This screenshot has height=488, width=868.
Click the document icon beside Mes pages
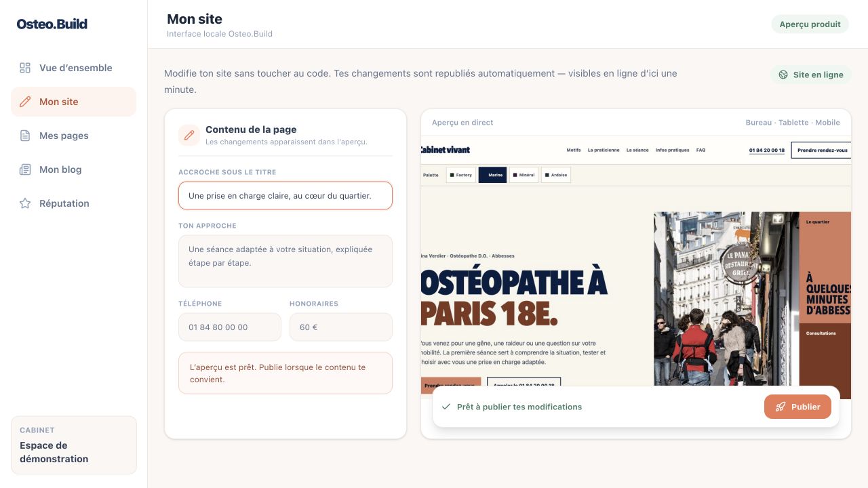25,136
